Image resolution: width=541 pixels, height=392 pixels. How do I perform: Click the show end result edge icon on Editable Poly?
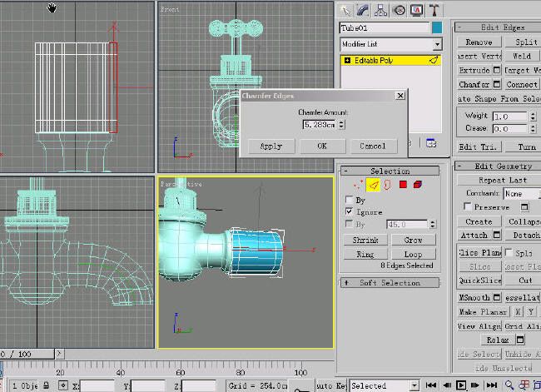(x=434, y=61)
